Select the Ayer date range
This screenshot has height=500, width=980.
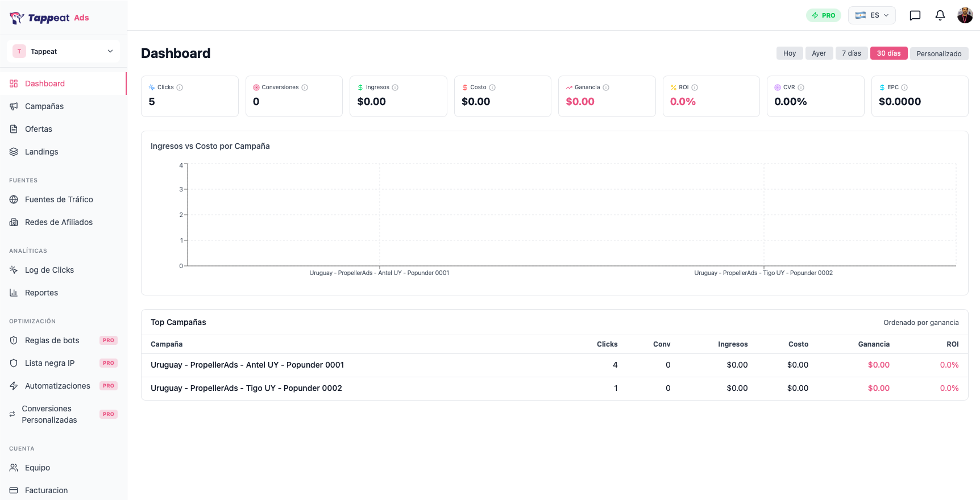[x=819, y=53]
